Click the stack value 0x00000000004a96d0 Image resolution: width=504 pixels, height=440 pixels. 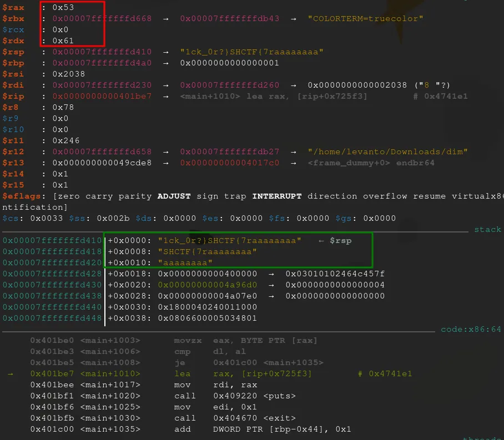click(x=208, y=285)
